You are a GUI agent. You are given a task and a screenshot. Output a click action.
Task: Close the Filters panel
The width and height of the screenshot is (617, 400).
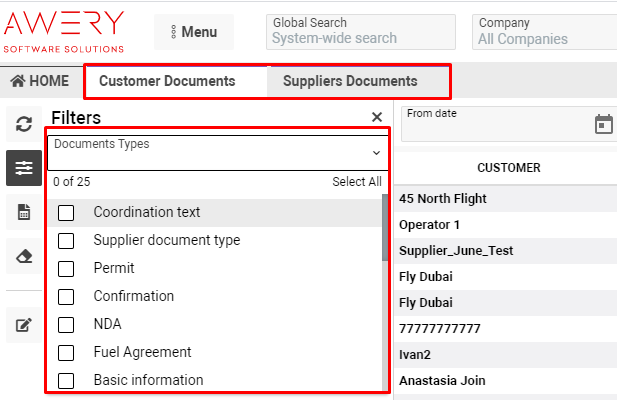click(376, 117)
